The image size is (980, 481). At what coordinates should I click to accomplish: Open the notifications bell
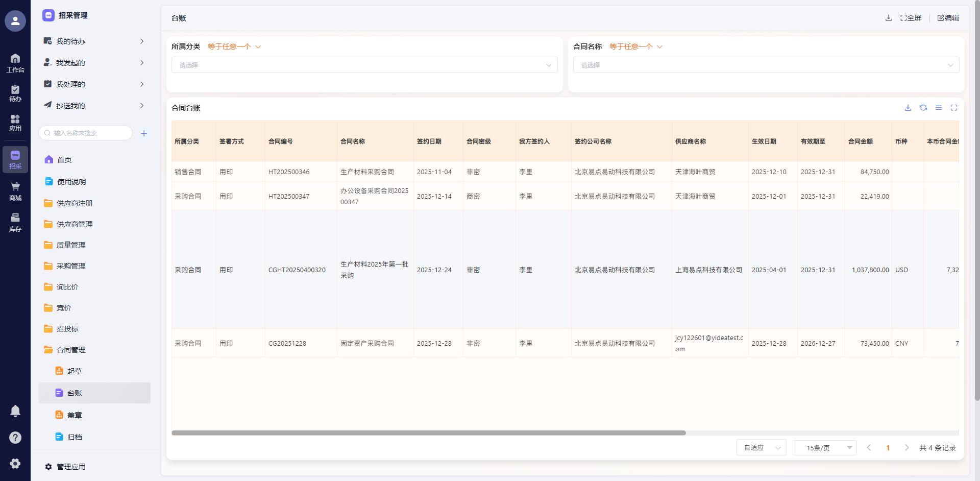pyautogui.click(x=15, y=411)
